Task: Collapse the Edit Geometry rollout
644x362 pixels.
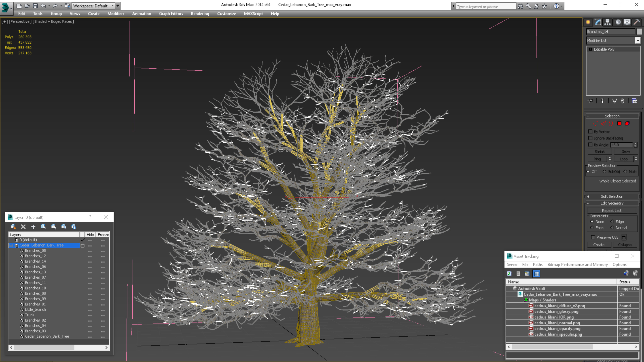Action: [x=612, y=203]
